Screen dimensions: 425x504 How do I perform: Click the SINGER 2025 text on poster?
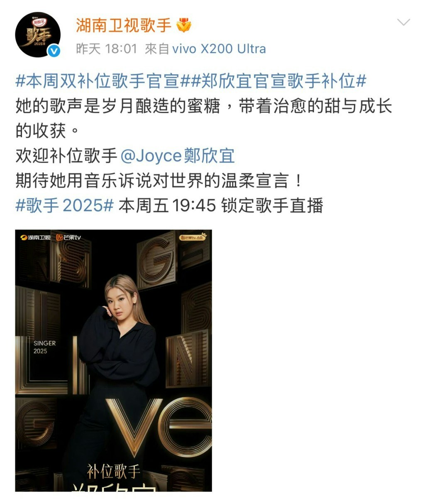click(44, 347)
